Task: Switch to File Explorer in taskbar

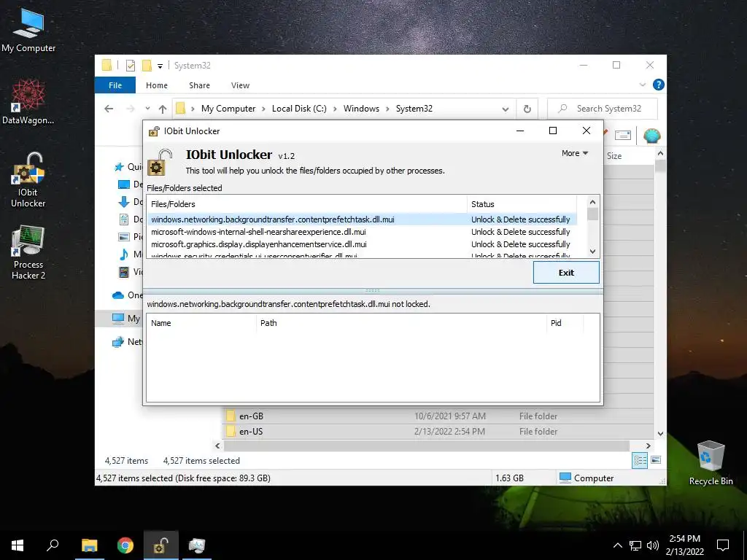Action: (x=89, y=545)
